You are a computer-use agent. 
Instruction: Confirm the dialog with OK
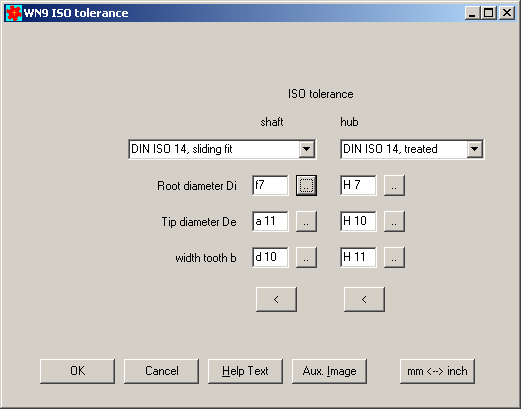click(x=77, y=371)
